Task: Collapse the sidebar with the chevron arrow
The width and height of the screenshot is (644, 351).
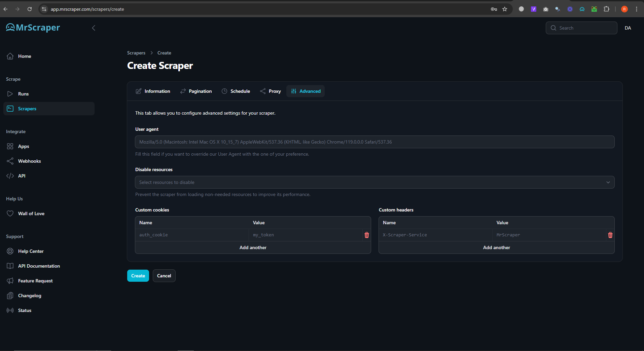Action: pos(94,28)
